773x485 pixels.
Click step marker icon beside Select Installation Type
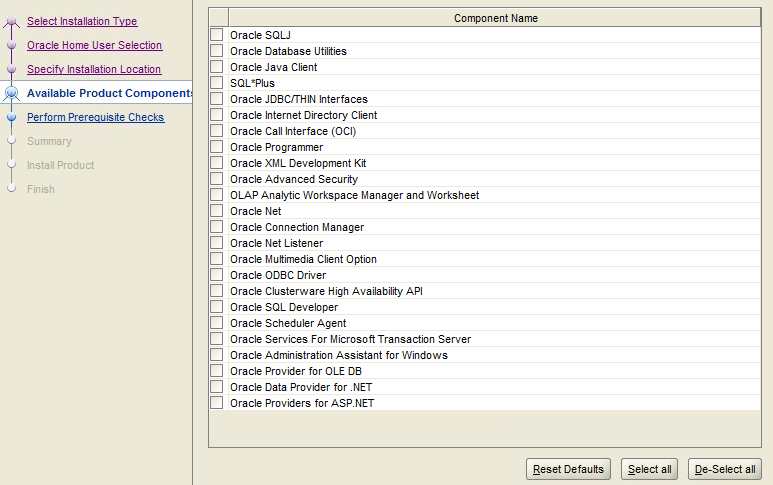coord(12,21)
